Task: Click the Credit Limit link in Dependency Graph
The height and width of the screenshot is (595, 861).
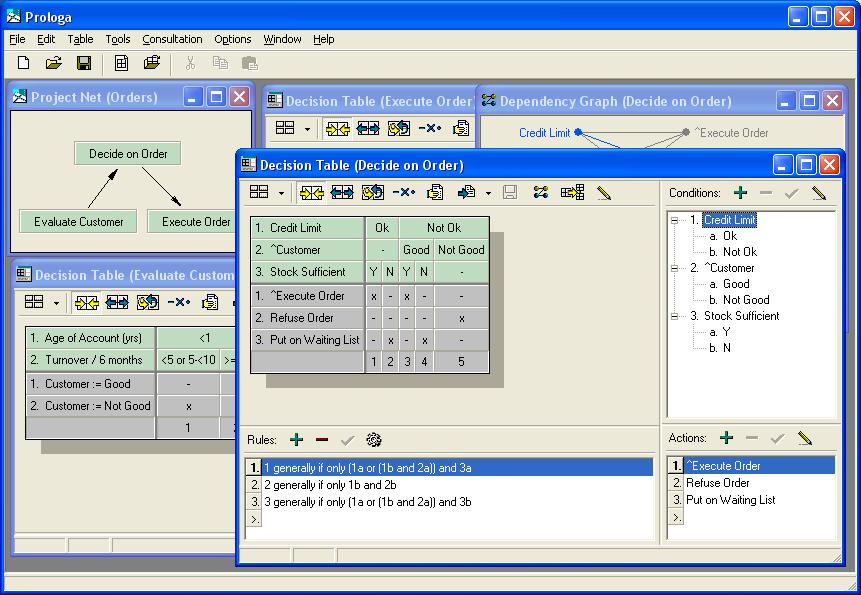Action: click(x=544, y=132)
